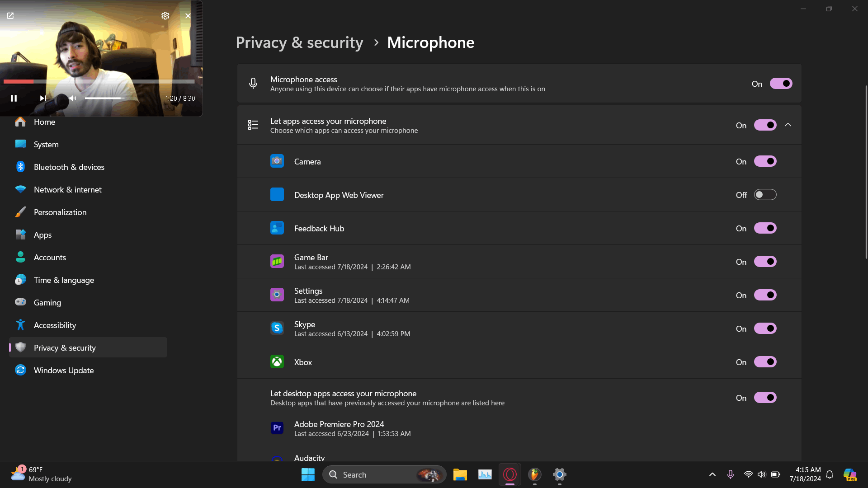This screenshot has width=868, height=488.
Task: Mute the mini player volume icon
Action: (x=73, y=98)
